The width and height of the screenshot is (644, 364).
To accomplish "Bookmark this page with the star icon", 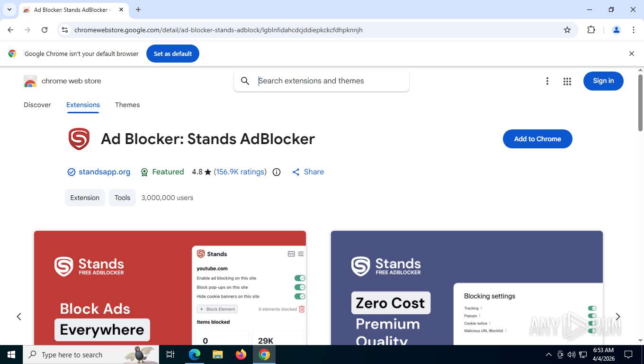I will (567, 30).
